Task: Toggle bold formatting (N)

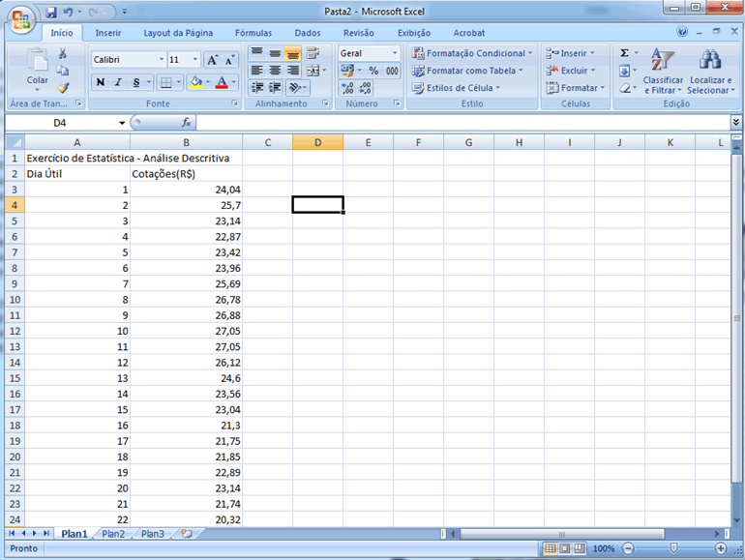Action: point(101,82)
